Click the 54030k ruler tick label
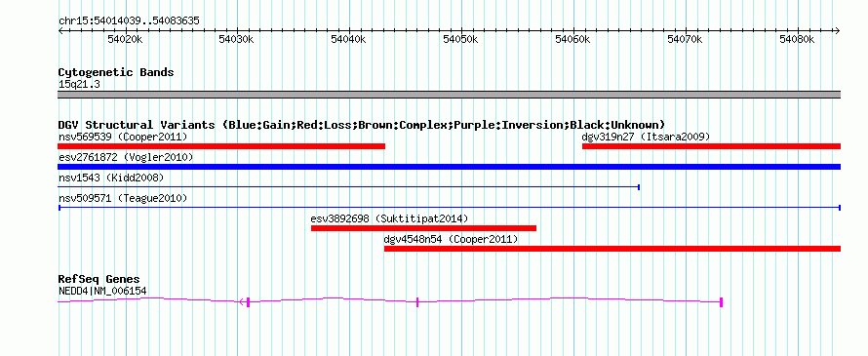Screen dimensions: 868x356 click(236, 39)
